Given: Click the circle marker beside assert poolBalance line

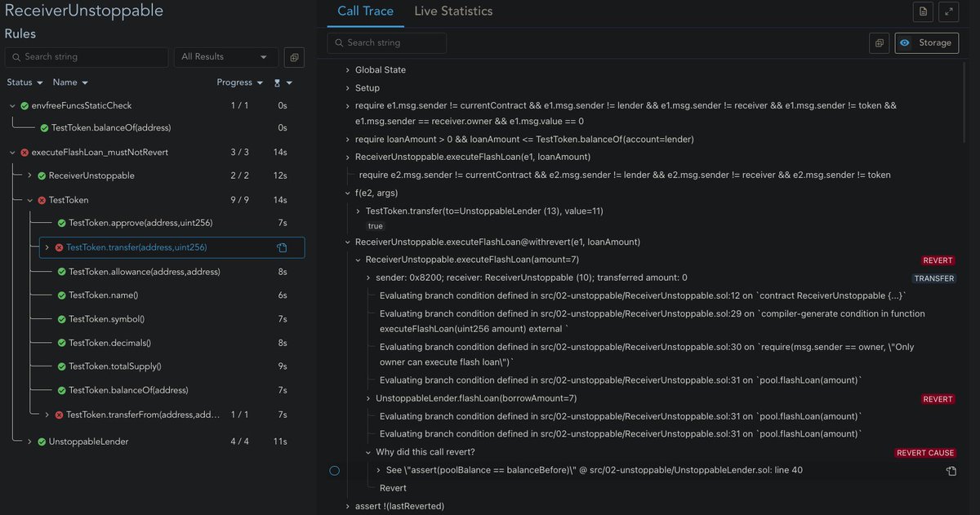Looking at the screenshot, I should (334, 471).
